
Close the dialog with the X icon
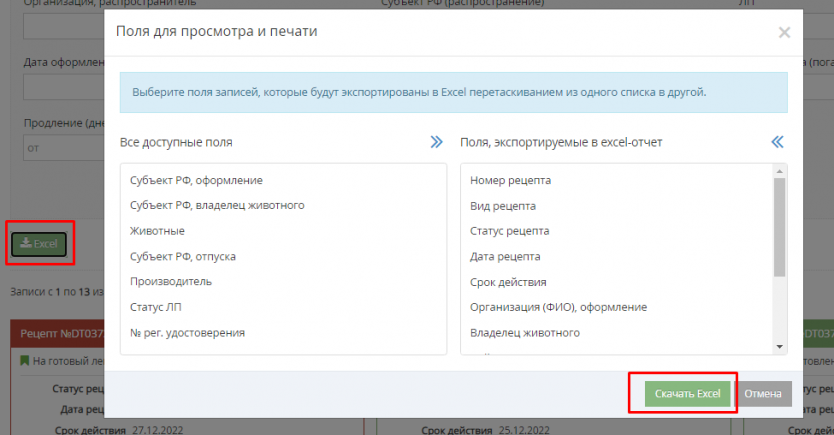tap(784, 32)
